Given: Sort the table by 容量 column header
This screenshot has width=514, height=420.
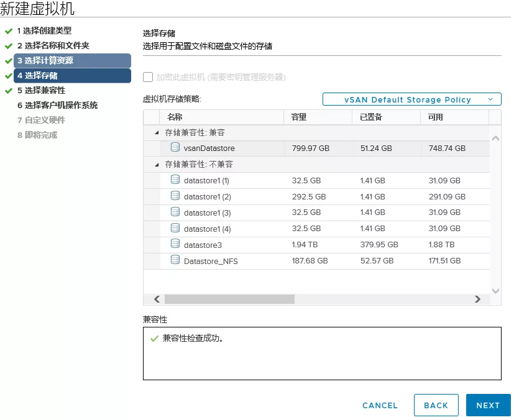Looking at the screenshot, I should point(298,117).
